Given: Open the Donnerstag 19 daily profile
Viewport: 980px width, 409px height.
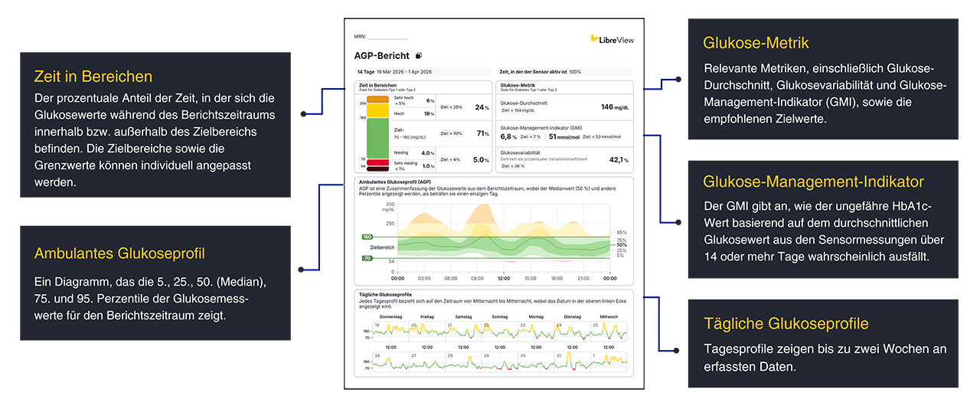Looking at the screenshot, I should click(x=391, y=331).
